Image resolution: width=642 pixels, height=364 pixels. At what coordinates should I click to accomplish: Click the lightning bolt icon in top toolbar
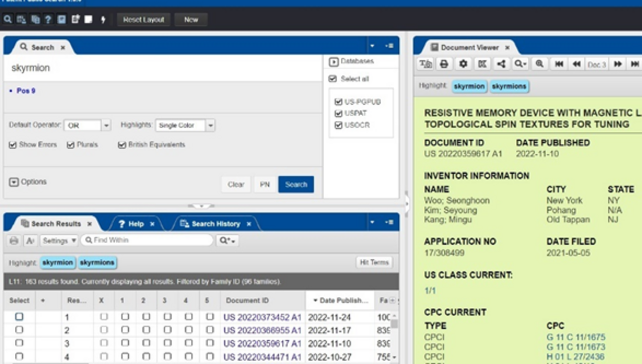[103, 20]
